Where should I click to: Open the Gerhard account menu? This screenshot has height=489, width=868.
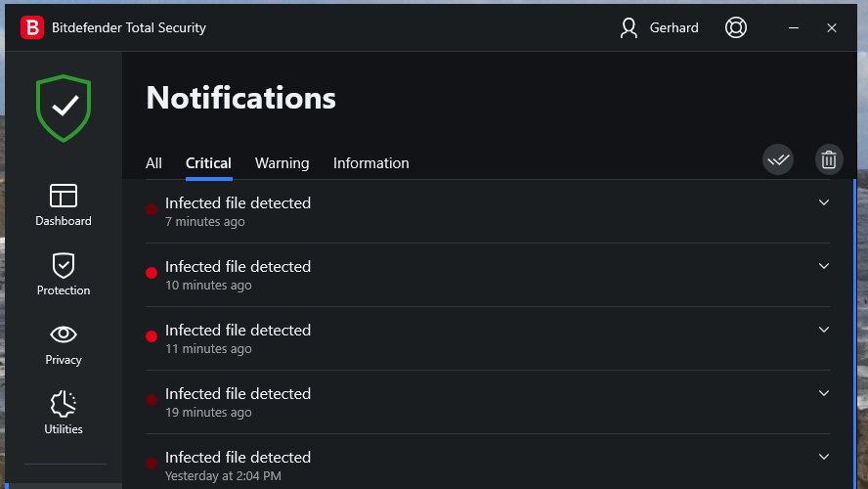pyautogui.click(x=660, y=27)
